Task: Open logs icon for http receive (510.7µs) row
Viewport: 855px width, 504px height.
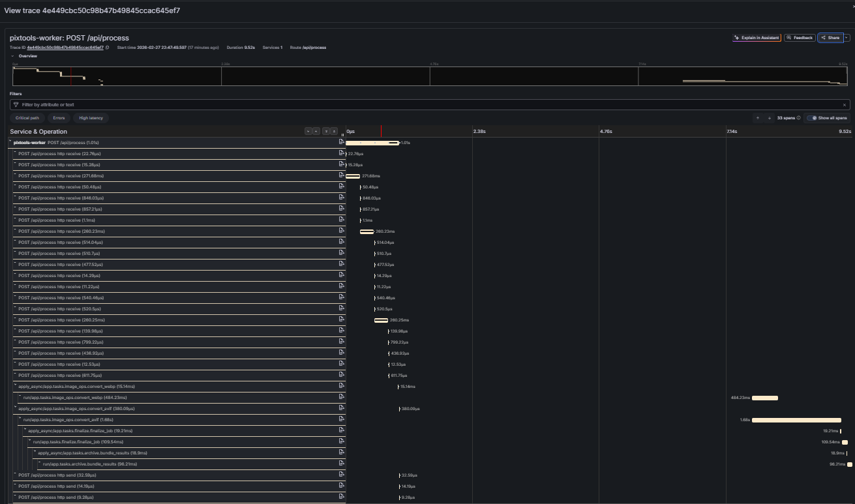Action: click(x=341, y=253)
